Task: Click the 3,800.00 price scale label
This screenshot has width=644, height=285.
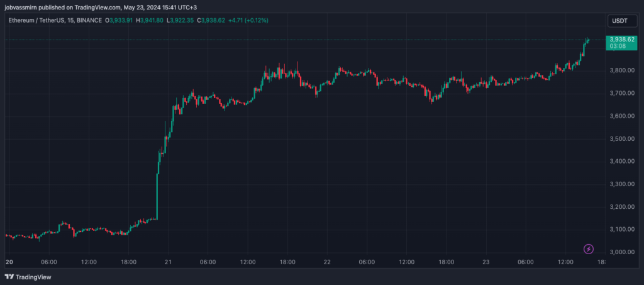Action: (620, 70)
